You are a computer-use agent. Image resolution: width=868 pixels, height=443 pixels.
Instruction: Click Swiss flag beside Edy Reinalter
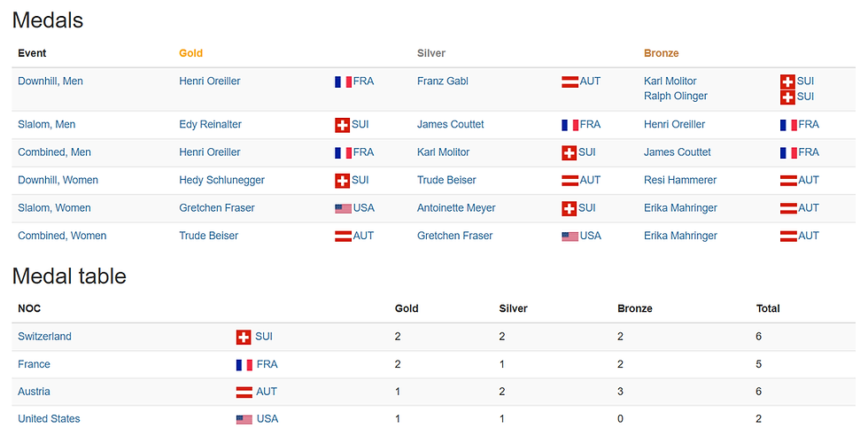coord(342,125)
